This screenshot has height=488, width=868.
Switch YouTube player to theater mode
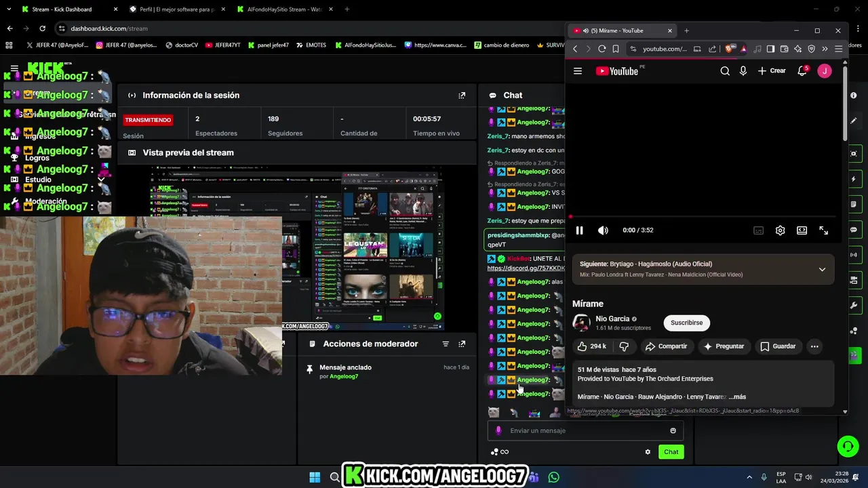802,230
